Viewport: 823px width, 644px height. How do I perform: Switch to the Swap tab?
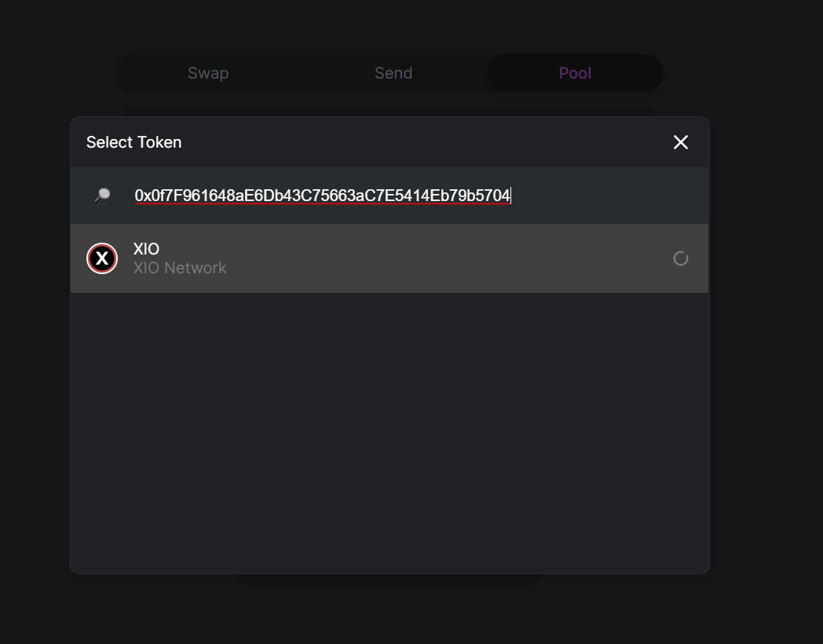[x=208, y=73]
